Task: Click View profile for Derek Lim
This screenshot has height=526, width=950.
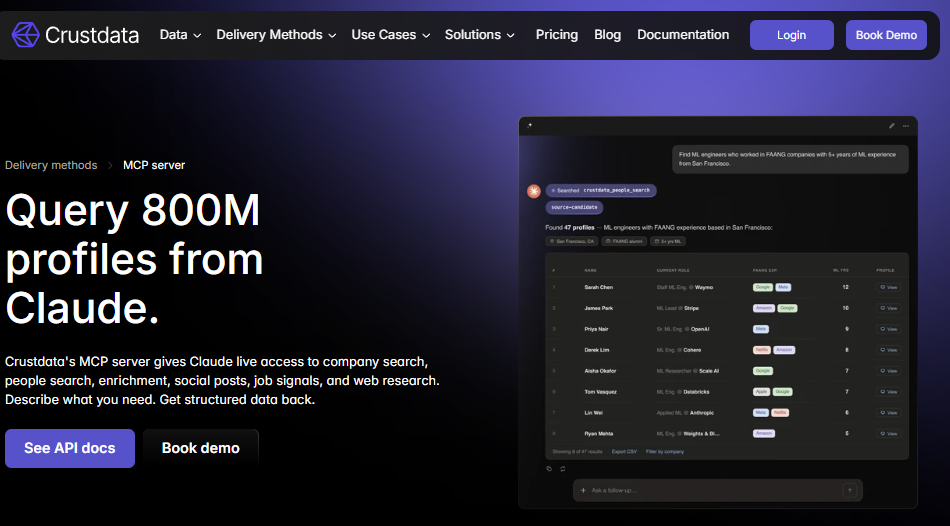Action: point(888,350)
